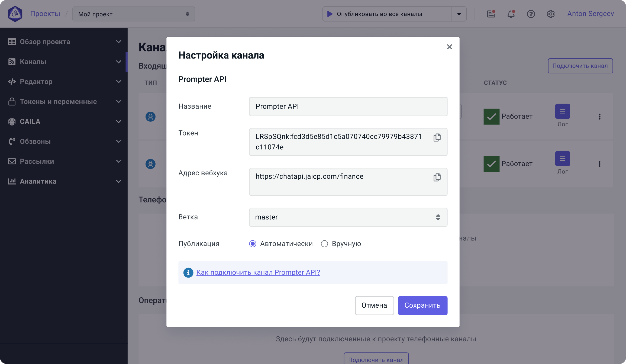Open the Ветка master dropdown

tap(348, 217)
